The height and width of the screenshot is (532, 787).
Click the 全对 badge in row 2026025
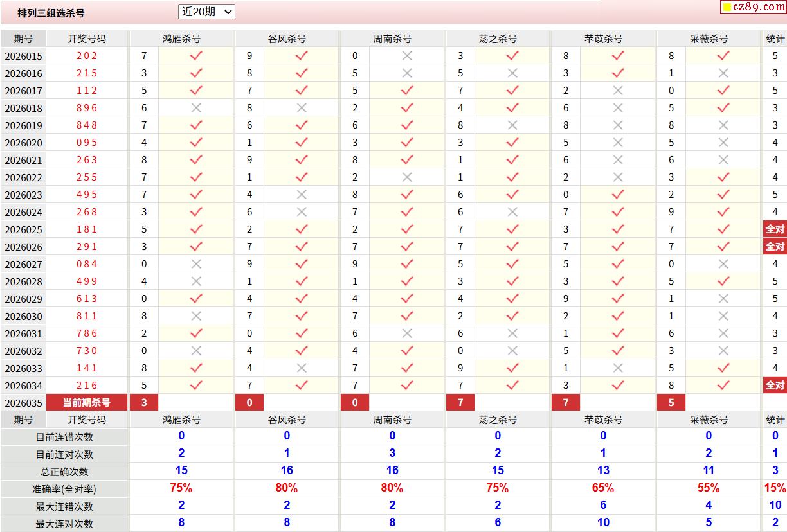(x=775, y=229)
